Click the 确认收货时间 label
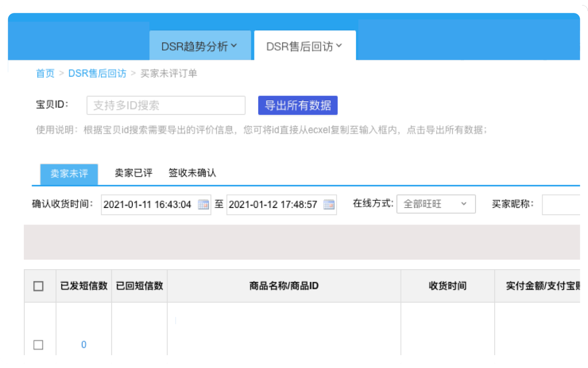588x368 pixels. point(63,204)
